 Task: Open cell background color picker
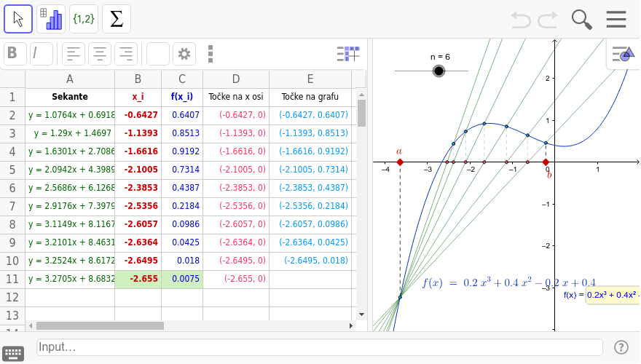pos(158,54)
